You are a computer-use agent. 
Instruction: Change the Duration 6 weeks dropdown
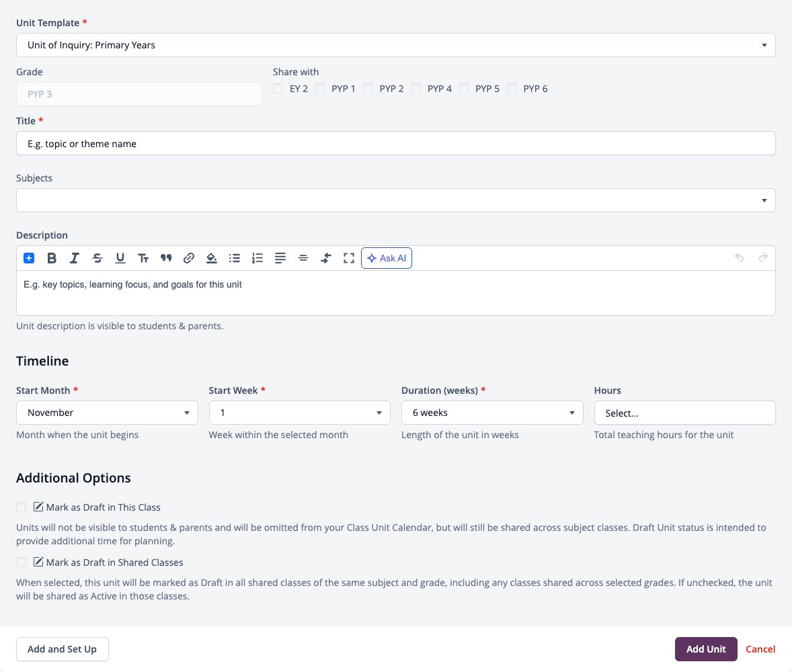click(492, 413)
